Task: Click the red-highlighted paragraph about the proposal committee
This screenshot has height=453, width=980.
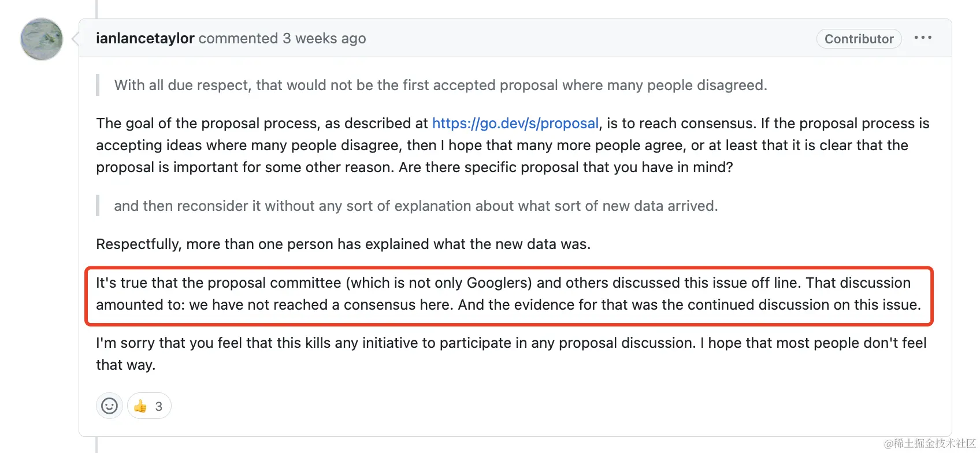Action: point(509,294)
